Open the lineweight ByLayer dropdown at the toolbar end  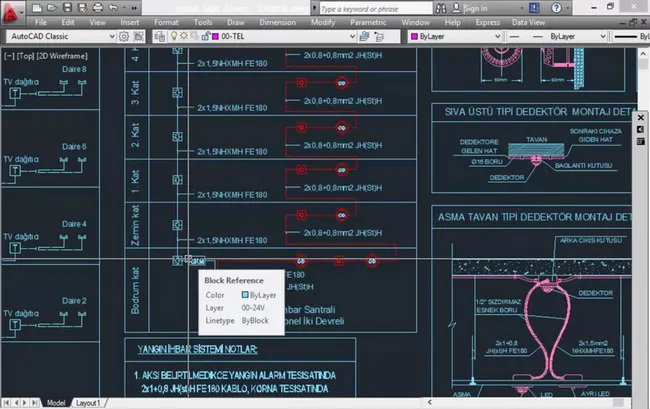click(x=631, y=36)
